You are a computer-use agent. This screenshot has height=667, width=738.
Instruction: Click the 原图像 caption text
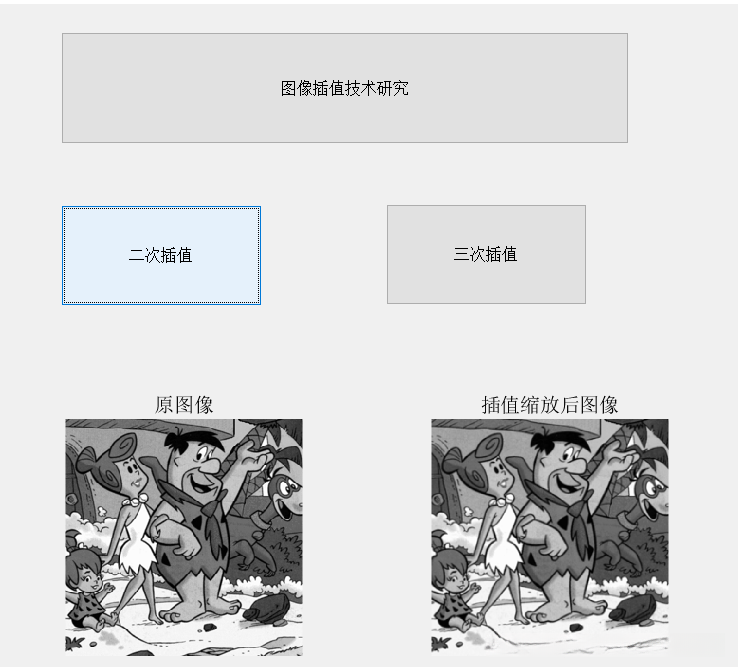click(184, 405)
